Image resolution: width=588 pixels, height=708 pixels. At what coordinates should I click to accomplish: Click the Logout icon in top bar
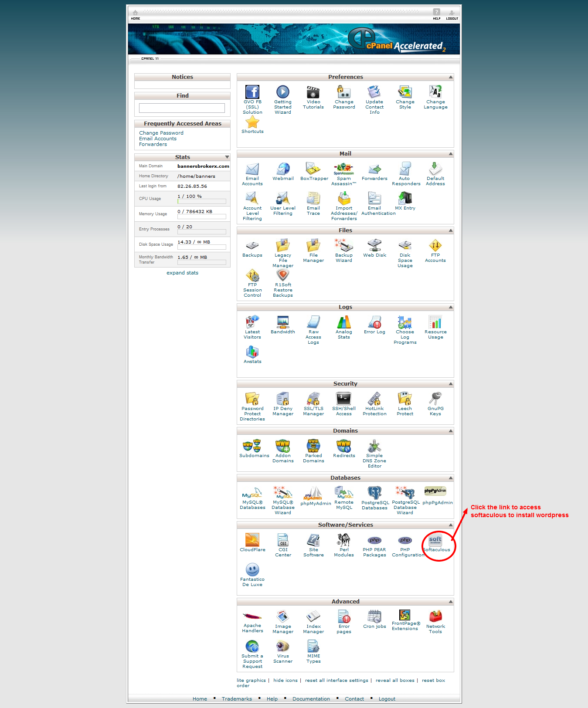[x=452, y=15]
